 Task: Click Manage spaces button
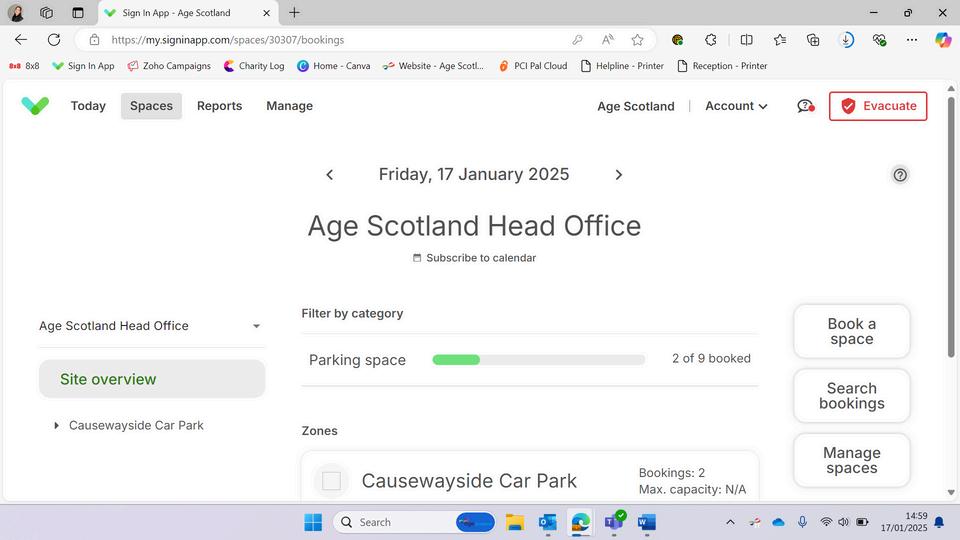point(852,460)
